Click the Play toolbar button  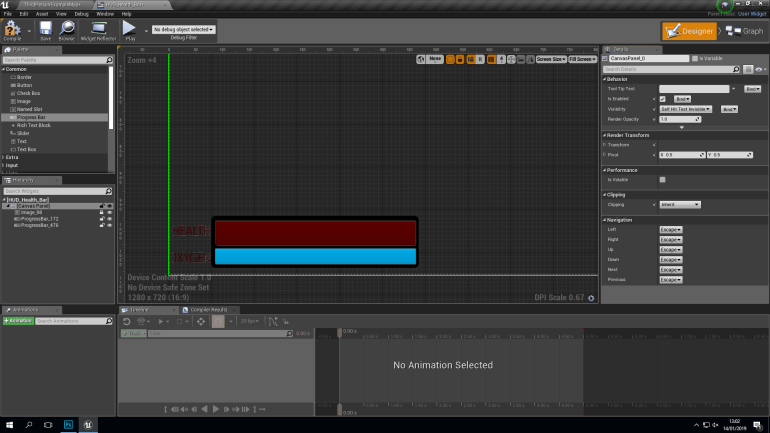point(130,31)
